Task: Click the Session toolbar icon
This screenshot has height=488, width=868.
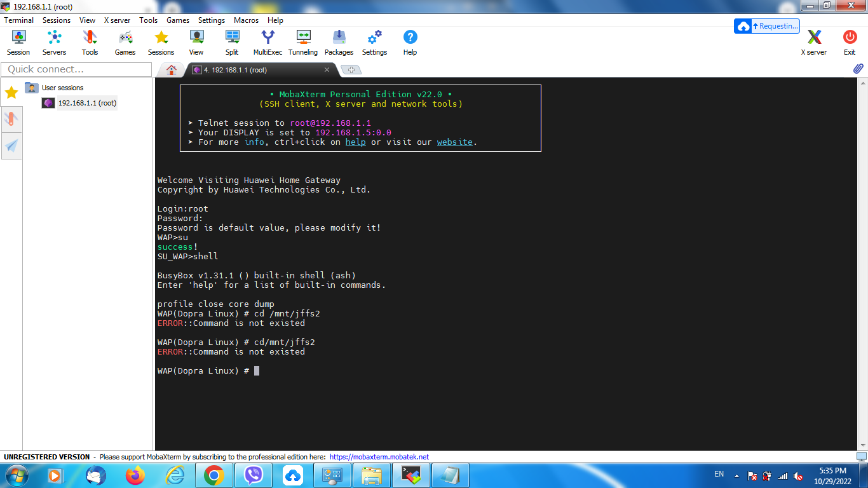Action: 18,43
